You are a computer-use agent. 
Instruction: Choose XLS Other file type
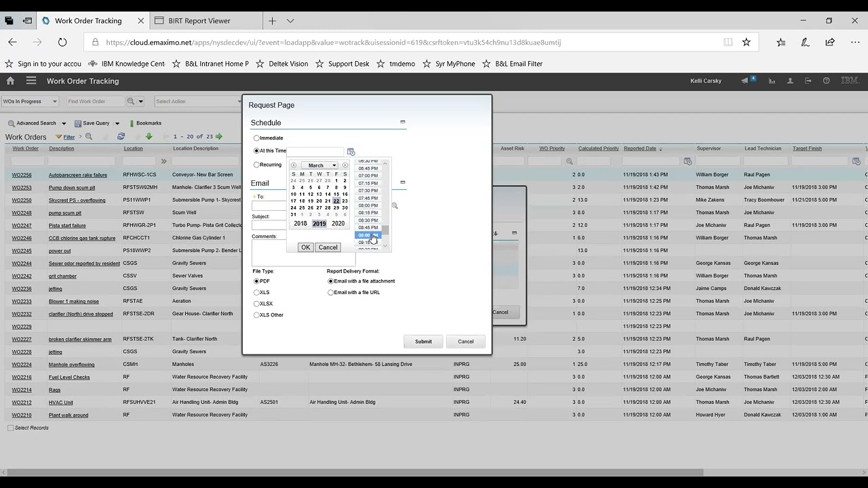pos(256,315)
